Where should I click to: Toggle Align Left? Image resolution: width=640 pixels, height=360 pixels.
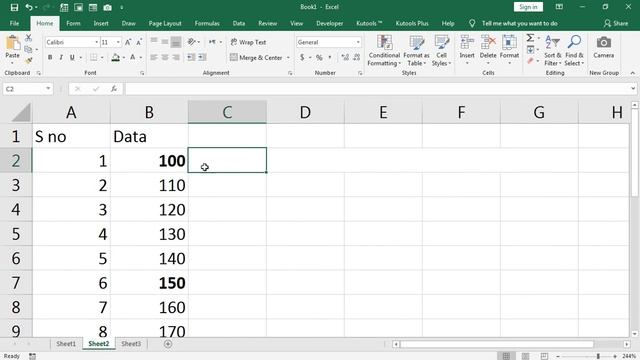pos(154,58)
